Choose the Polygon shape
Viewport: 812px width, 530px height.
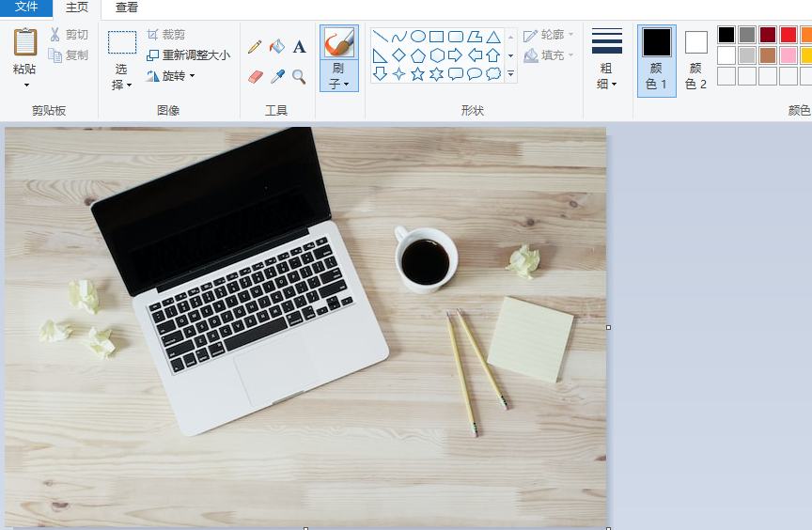point(475,37)
